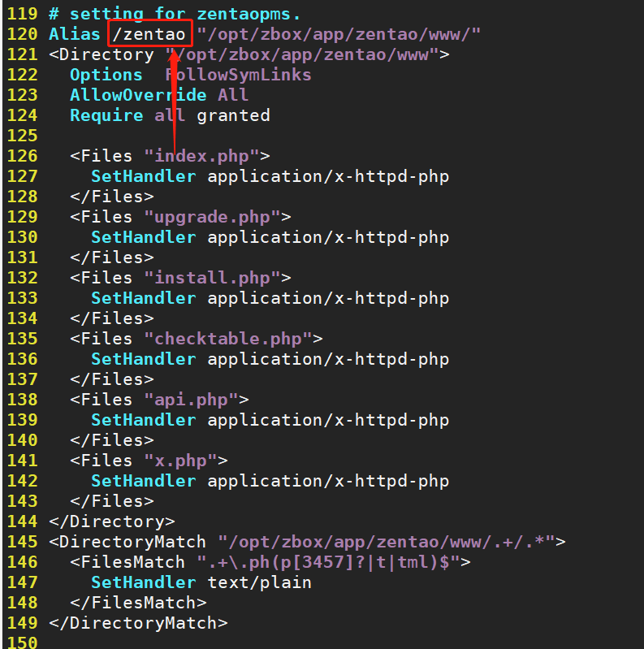
Task: Click "SetHandler" on line 142
Action: click(143, 481)
